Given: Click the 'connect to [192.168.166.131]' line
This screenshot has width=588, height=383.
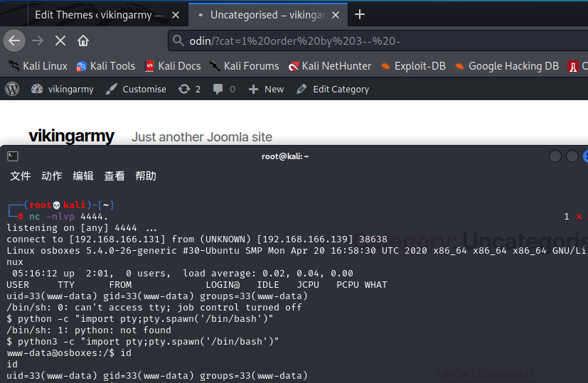Looking at the screenshot, I should click(197, 239).
